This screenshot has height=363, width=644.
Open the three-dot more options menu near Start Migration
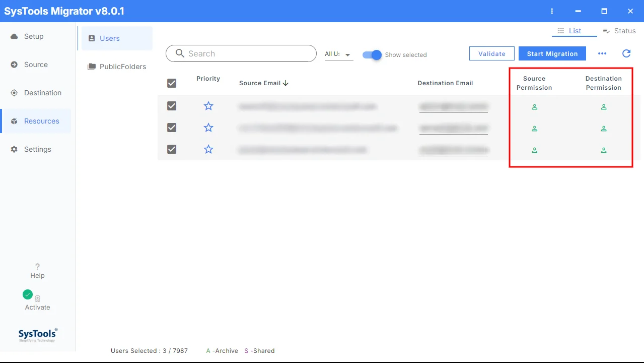pyautogui.click(x=602, y=53)
